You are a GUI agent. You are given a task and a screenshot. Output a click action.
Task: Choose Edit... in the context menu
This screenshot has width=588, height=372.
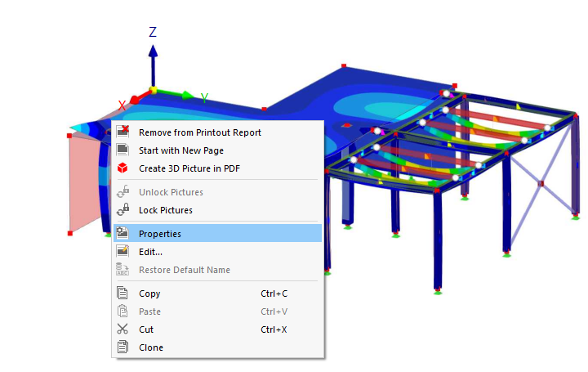coord(217,252)
